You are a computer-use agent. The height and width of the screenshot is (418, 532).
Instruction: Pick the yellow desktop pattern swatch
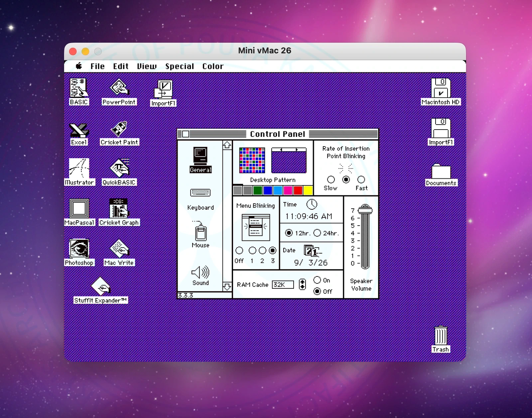click(x=308, y=190)
